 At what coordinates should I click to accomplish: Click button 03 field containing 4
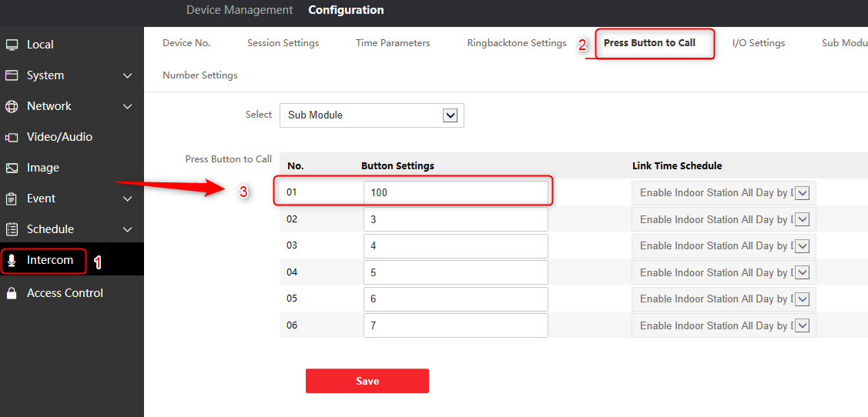coord(456,246)
